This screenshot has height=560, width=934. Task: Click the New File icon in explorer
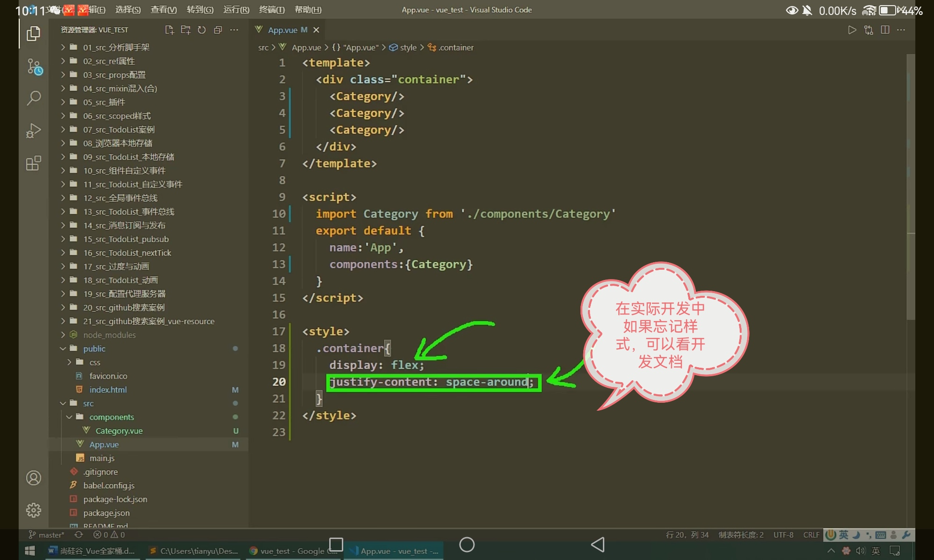pos(169,30)
